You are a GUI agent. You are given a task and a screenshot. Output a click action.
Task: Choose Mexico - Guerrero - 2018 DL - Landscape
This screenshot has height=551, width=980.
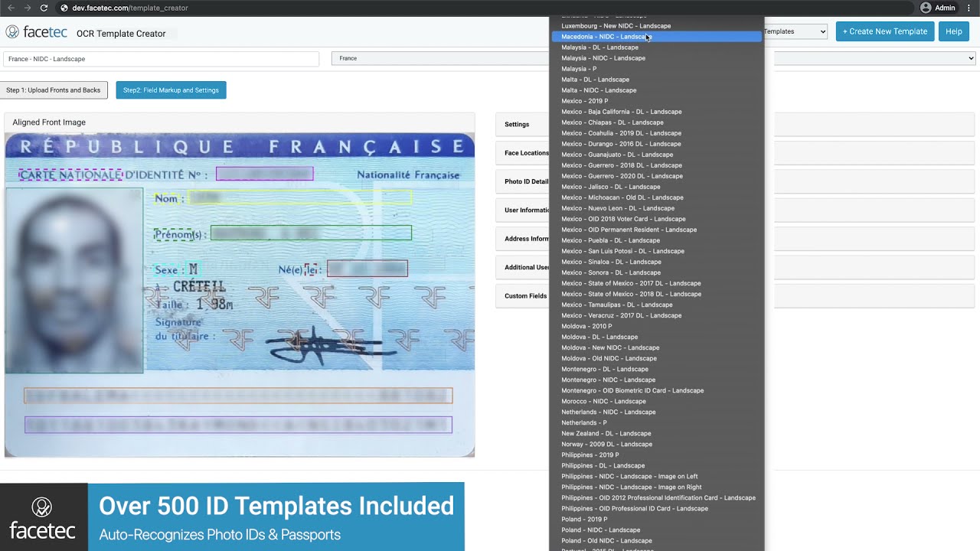(x=657, y=165)
